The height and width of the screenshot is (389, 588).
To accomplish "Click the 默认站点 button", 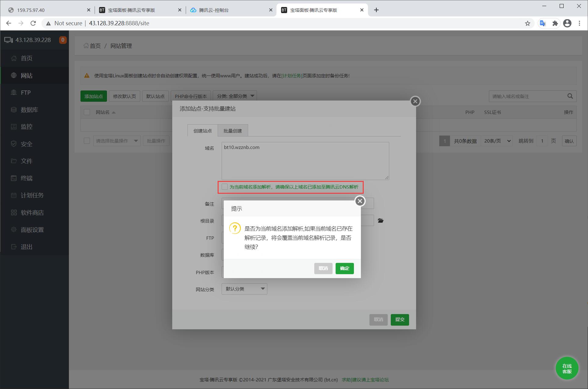I will coord(155,96).
